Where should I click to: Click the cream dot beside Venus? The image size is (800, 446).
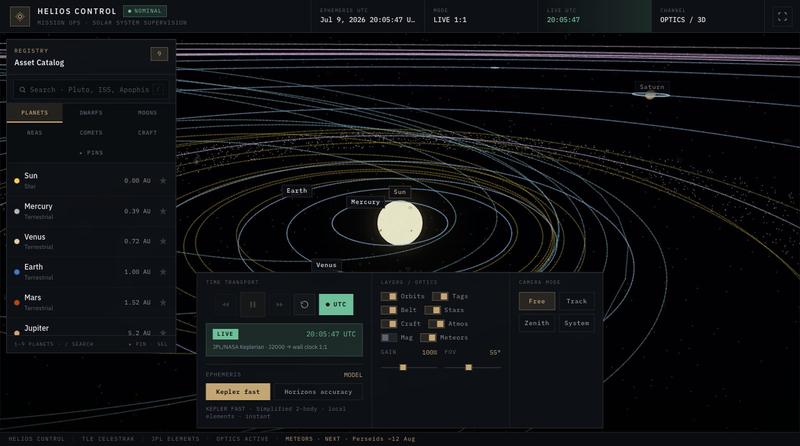coord(17,241)
